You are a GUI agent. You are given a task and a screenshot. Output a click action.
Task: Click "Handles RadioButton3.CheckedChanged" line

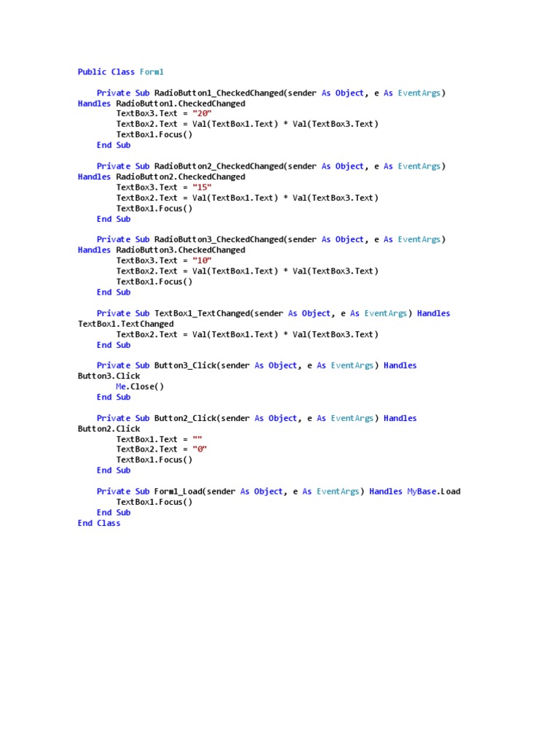(x=161, y=250)
